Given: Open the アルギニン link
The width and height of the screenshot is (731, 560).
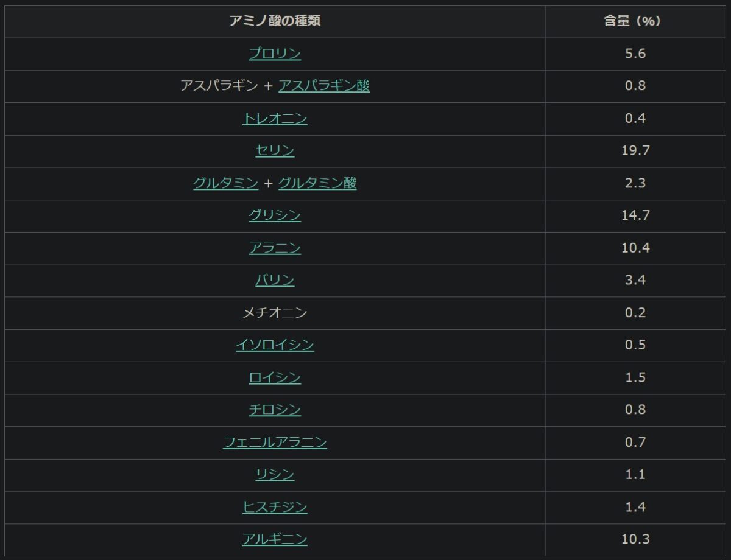Looking at the screenshot, I should [275, 539].
